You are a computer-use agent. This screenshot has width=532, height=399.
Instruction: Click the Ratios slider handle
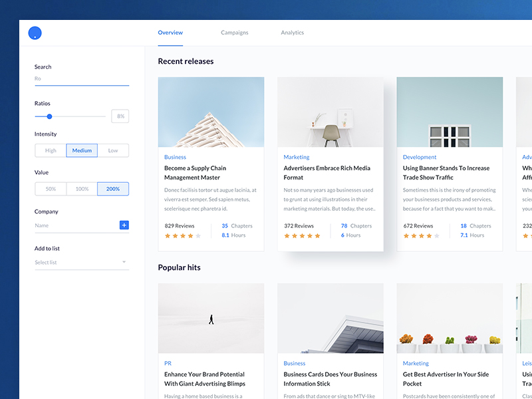pos(49,116)
